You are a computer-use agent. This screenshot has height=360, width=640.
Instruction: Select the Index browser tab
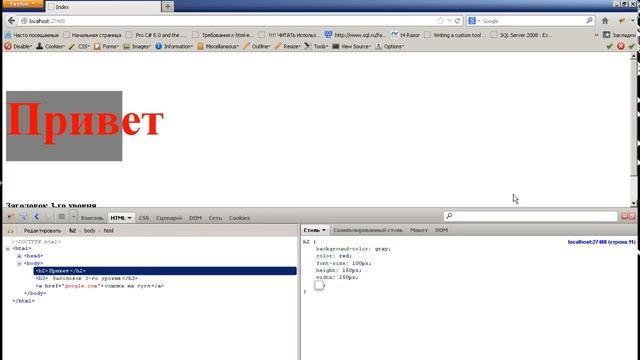[103, 7]
